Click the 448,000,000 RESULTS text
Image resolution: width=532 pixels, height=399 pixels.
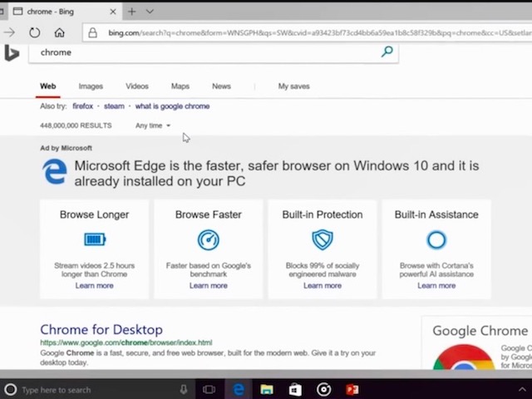coord(76,126)
